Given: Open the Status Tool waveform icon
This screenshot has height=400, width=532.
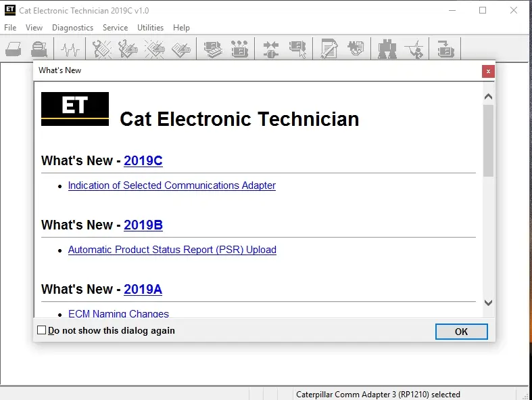Looking at the screenshot, I should tap(70, 49).
